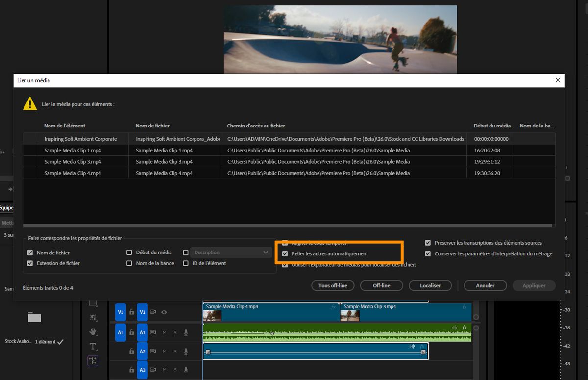Click the Tous off-line button
The height and width of the screenshot is (380, 588).
(333, 285)
